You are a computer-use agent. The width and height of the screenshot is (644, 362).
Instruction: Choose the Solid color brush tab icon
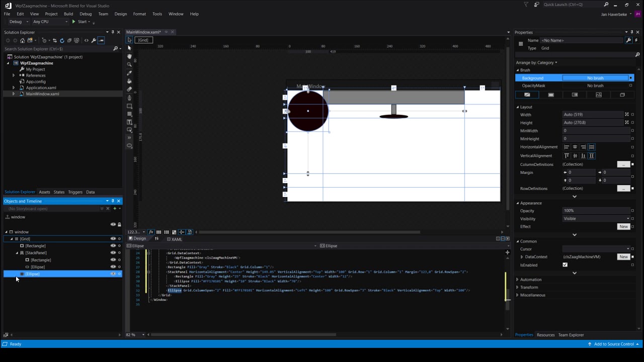point(551,95)
